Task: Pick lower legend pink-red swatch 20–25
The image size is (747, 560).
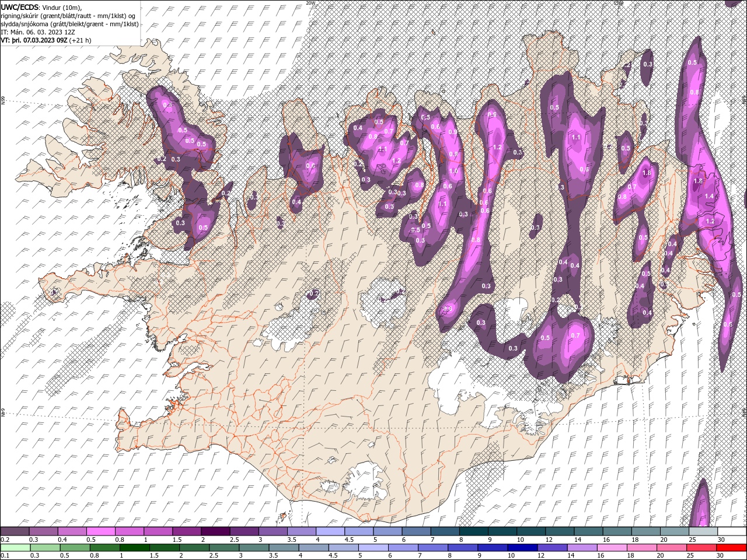Action: click(x=672, y=548)
